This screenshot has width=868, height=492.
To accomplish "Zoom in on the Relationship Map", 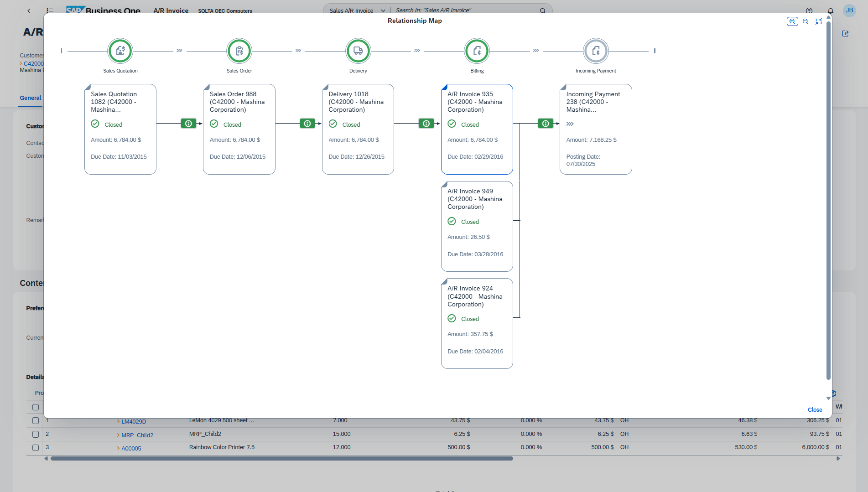I will point(792,21).
